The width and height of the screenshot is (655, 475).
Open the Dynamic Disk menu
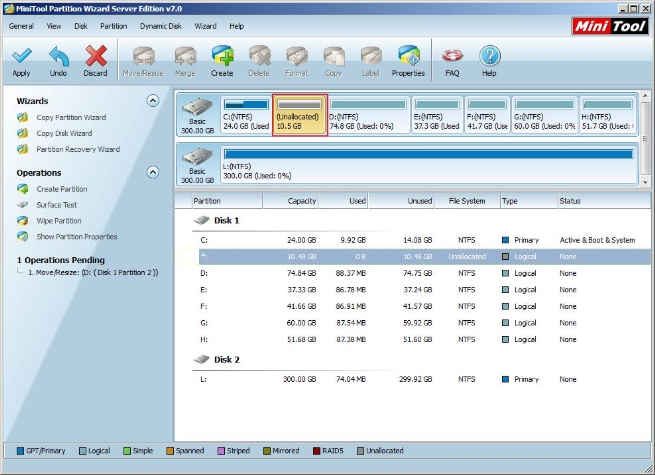161,26
